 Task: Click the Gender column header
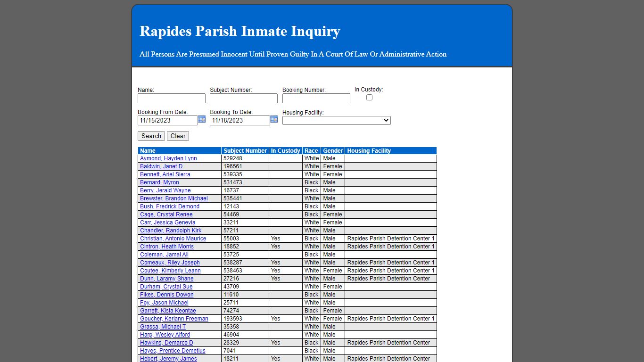point(333,151)
